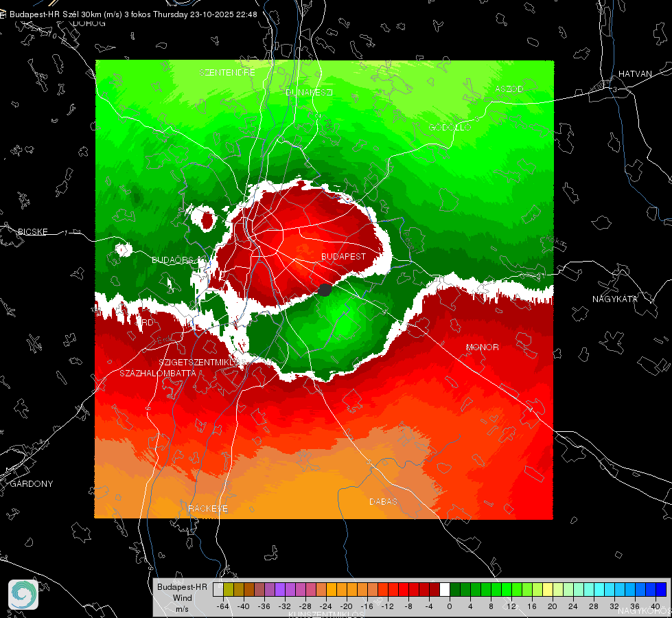672x618 pixels.
Task: Pick the pure yellow legend swatch
Action: (x=548, y=589)
